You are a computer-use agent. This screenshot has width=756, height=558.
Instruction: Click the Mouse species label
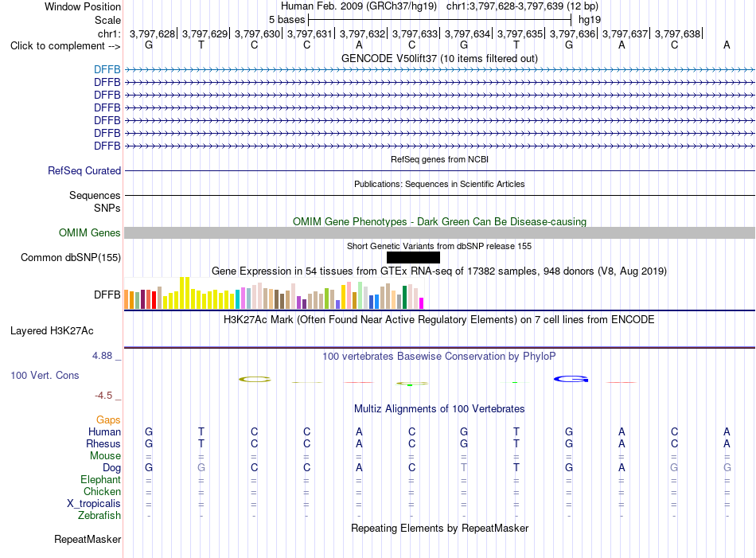[105, 456]
